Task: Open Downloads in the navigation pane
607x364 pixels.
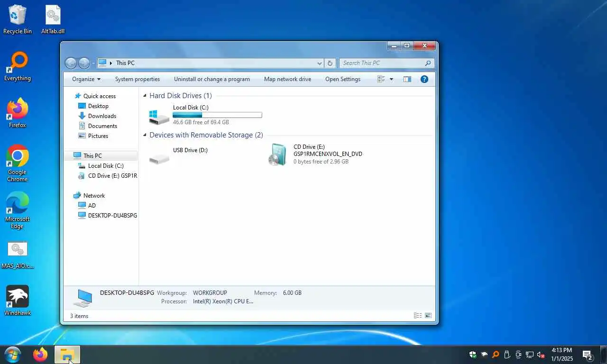Action: (x=102, y=116)
